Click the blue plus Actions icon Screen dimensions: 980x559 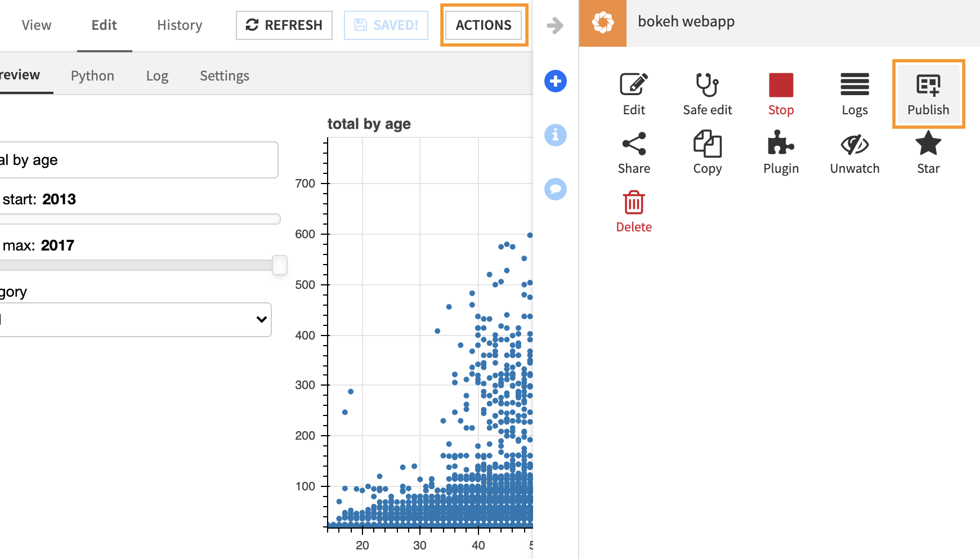[x=556, y=81]
